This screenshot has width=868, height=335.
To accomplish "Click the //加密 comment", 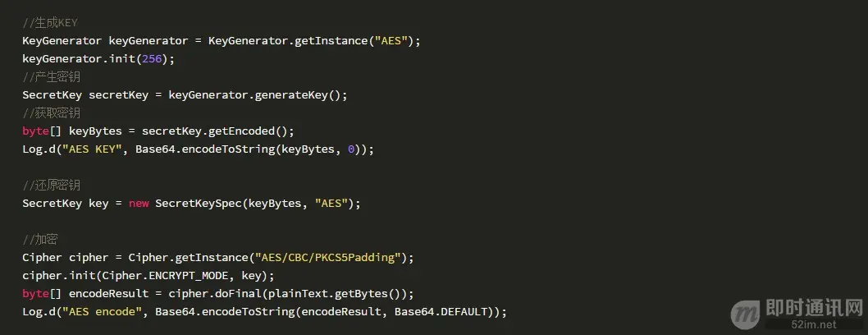I will (x=40, y=240).
